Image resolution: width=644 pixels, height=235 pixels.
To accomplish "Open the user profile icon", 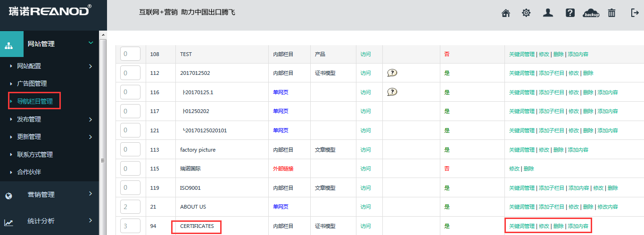I will (548, 13).
